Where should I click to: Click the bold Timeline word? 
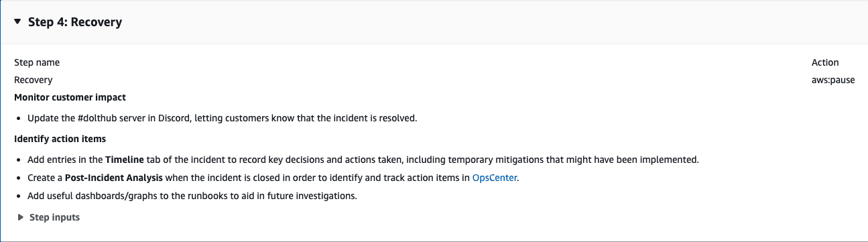(x=124, y=160)
